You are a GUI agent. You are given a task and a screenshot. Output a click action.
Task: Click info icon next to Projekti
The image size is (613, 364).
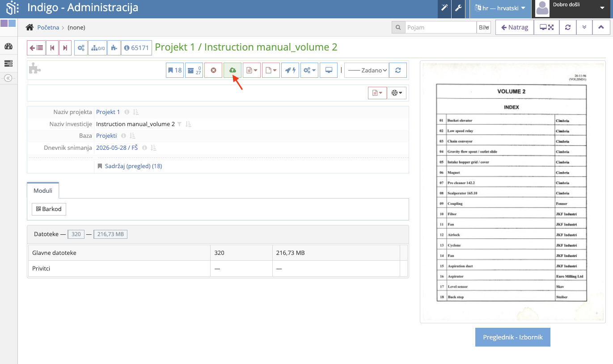pyautogui.click(x=123, y=136)
